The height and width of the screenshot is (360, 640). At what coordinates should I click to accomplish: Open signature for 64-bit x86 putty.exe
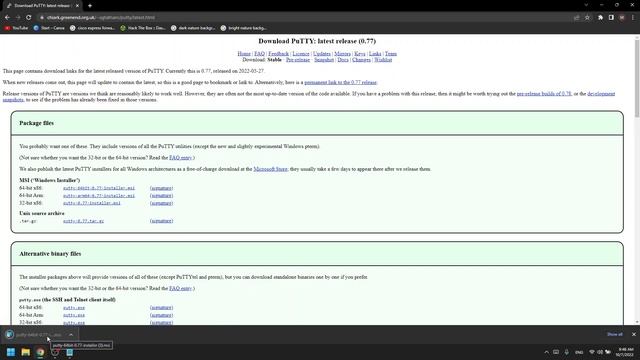[x=161, y=308]
